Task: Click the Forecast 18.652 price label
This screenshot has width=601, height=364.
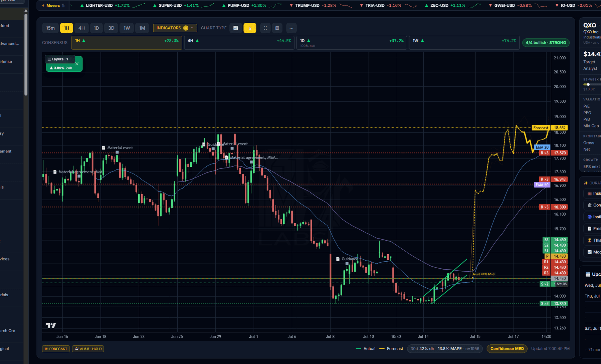Action: pos(550,128)
